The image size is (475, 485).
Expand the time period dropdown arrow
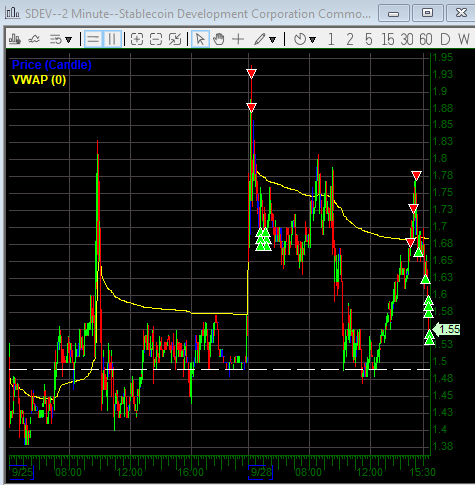(x=312, y=40)
